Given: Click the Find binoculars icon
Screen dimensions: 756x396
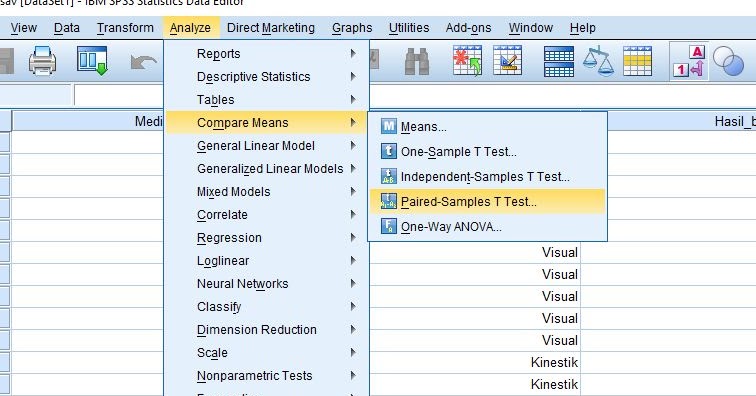Looking at the screenshot, I should 417,61.
